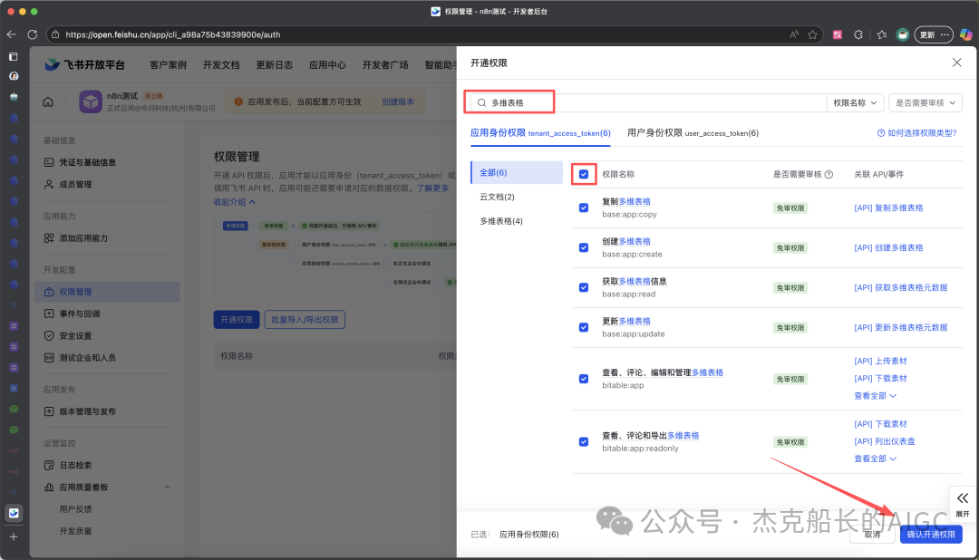This screenshot has width=979, height=560.
Task: Click the add new tab plus in sidebar
Action: pos(14,536)
